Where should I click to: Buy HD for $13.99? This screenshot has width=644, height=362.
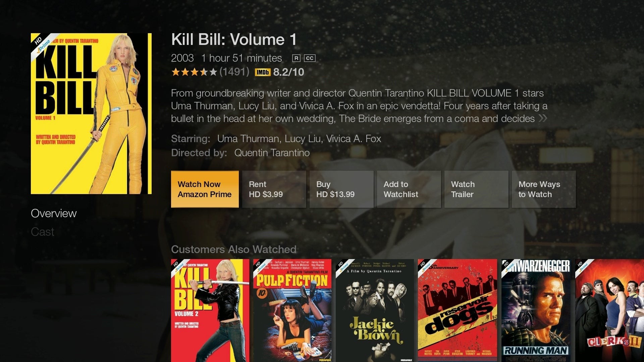pos(341,189)
